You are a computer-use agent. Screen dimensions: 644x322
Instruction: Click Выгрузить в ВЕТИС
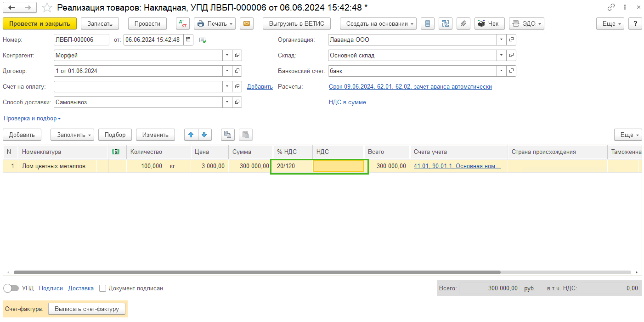(x=297, y=23)
